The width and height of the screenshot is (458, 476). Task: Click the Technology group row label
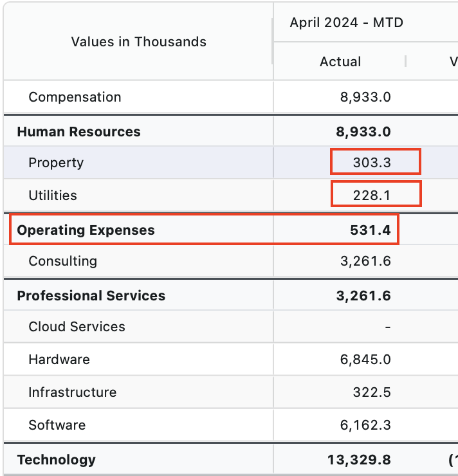(57, 460)
